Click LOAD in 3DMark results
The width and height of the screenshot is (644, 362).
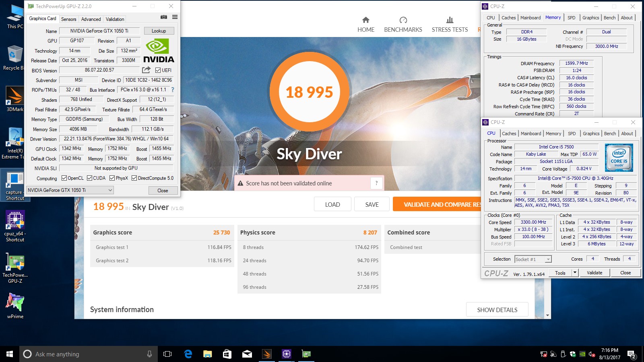332,204
